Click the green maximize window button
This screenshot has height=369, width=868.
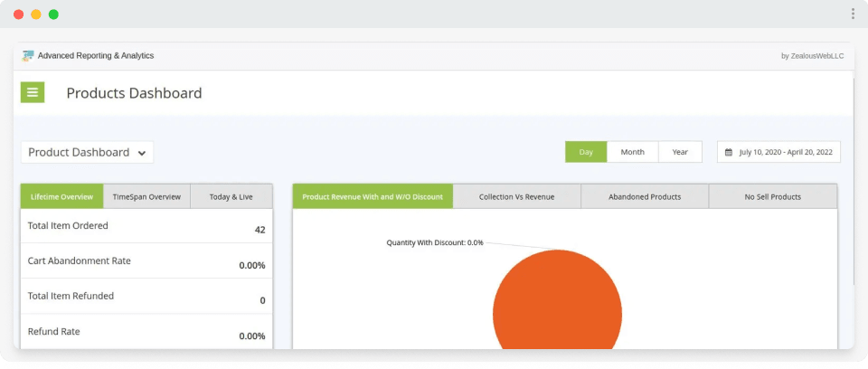[x=53, y=14]
